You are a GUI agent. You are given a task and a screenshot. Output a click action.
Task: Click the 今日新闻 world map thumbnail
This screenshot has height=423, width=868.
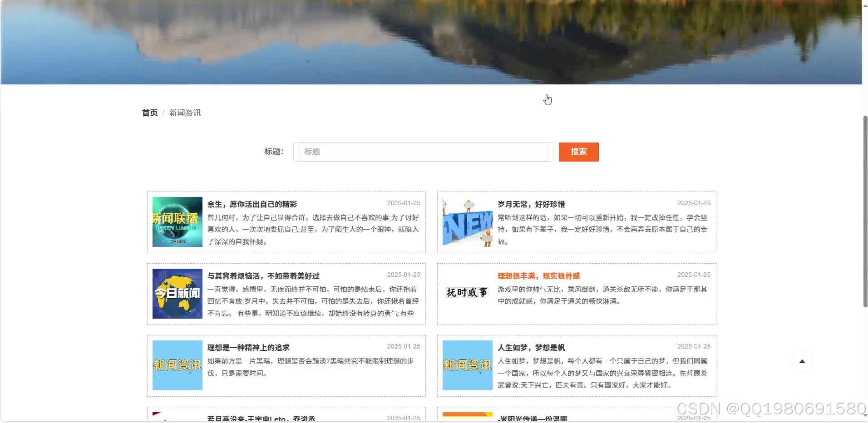click(x=177, y=294)
